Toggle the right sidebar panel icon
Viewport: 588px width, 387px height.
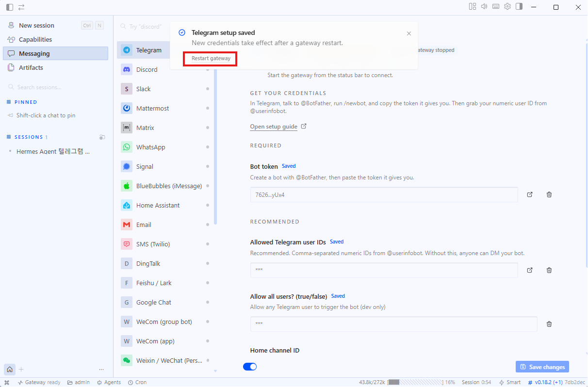click(519, 7)
